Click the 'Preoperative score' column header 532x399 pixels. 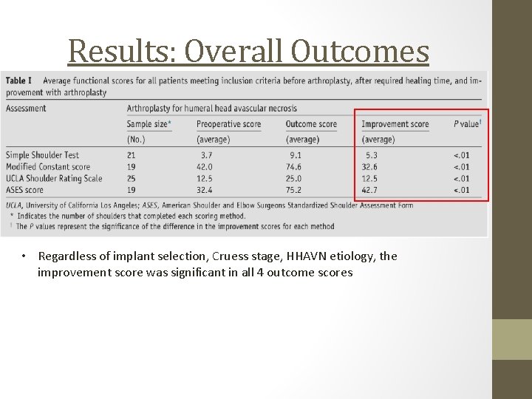[228, 124]
